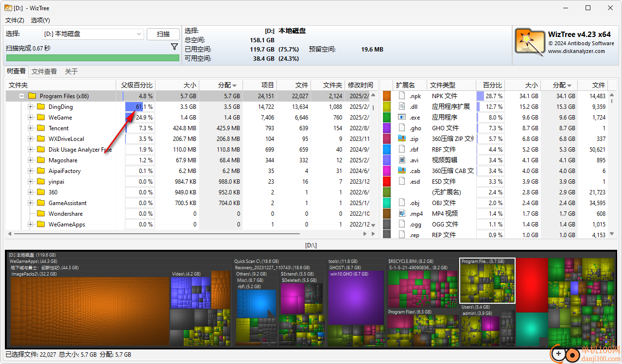622x364 pixels.
Task: Click the .gho file type icon
Action: [x=402, y=128]
